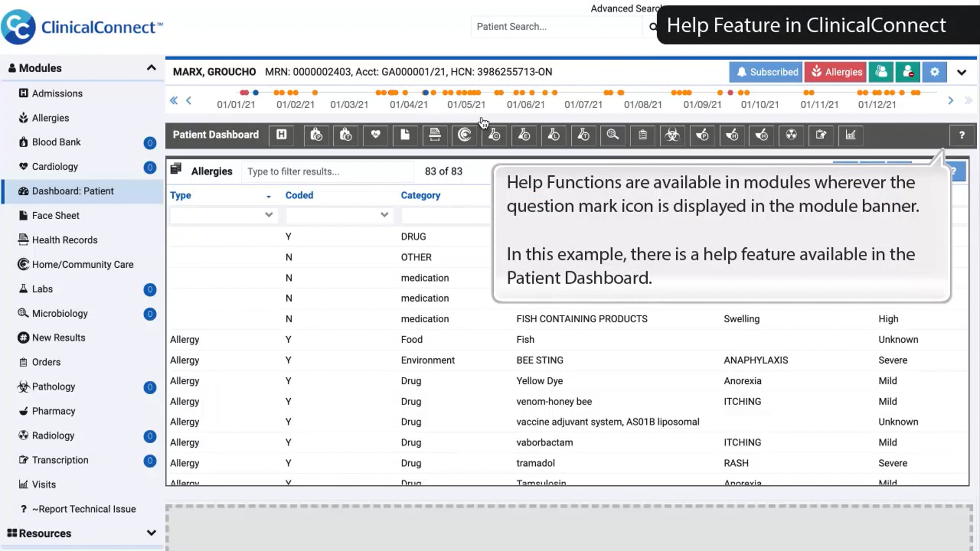
Task: Open Pharmacy module in sidebar
Action: click(x=82, y=411)
